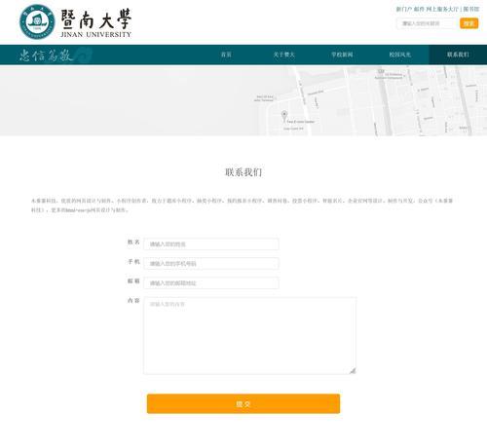Viewport: 487px width, 448px height.
Task: Open the 校园风光 navigation item
Action: click(x=400, y=55)
